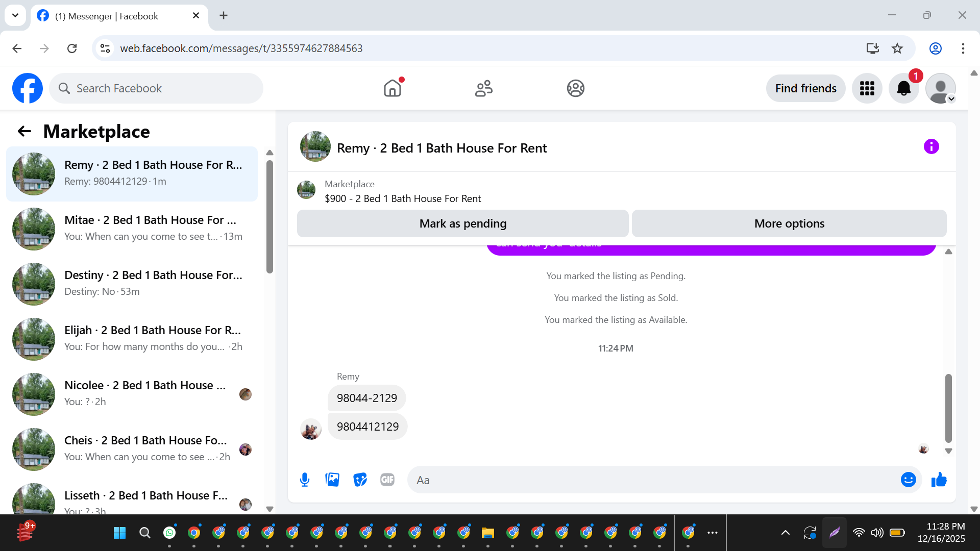The image size is (980, 551).
Task: Open WhatsApp from the taskbar
Action: point(169,533)
